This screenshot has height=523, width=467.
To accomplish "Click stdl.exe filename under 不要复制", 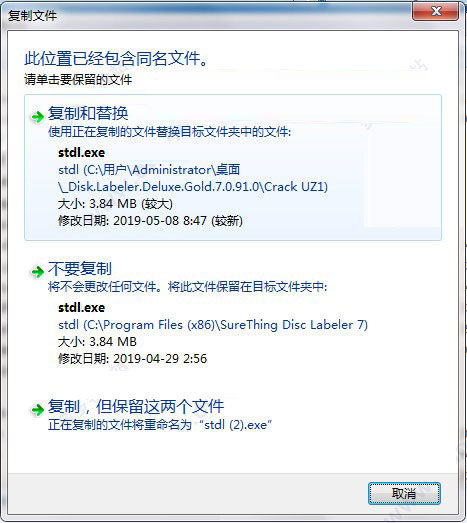I will pos(81,308).
